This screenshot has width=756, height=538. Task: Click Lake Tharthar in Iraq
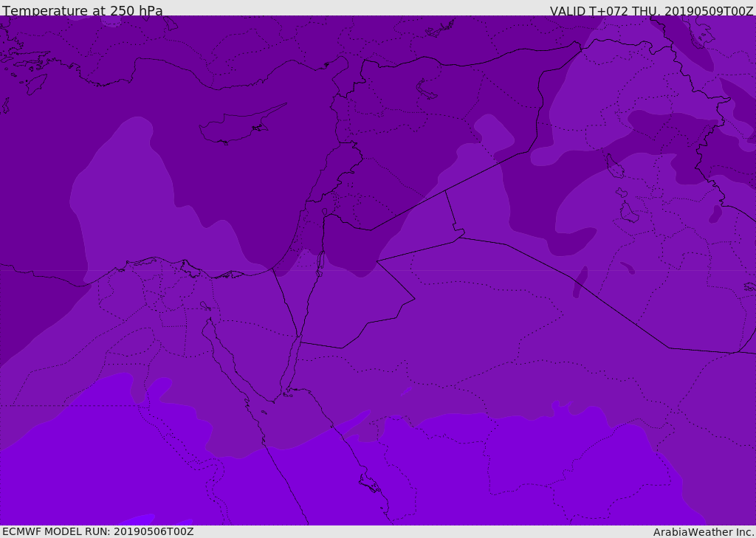coord(615,167)
